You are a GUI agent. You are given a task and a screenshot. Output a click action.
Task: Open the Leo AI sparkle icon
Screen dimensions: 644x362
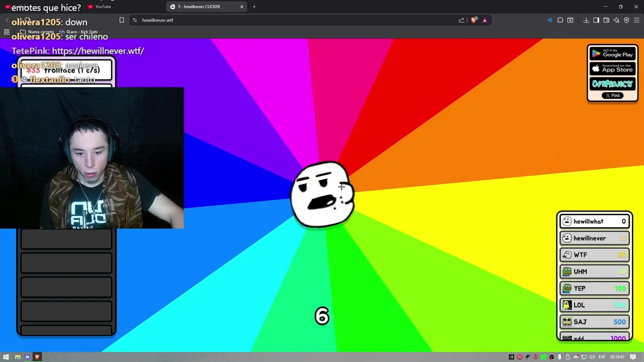click(616, 20)
